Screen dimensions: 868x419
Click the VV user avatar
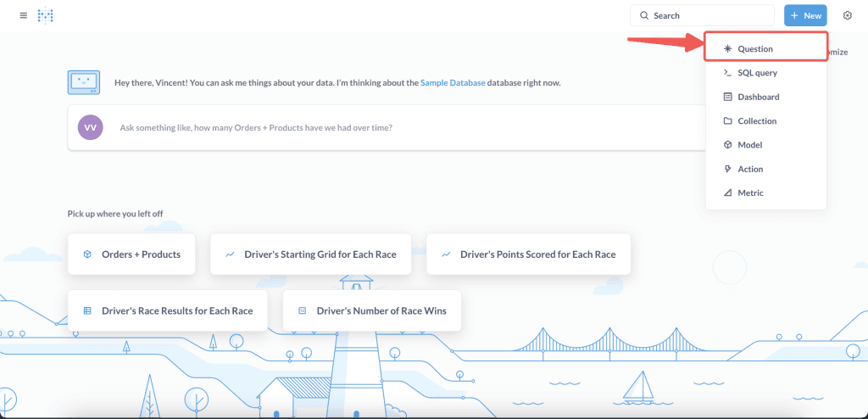coord(90,127)
